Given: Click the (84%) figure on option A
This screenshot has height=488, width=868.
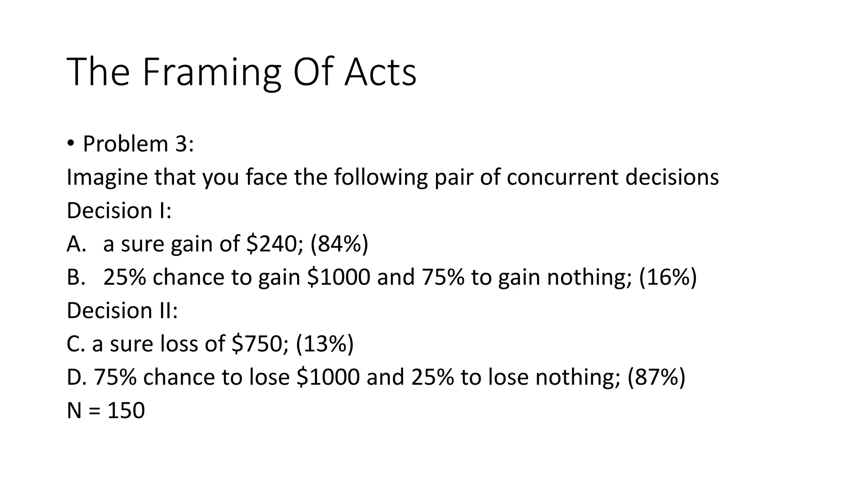Looking at the screenshot, I should pos(339,244).
